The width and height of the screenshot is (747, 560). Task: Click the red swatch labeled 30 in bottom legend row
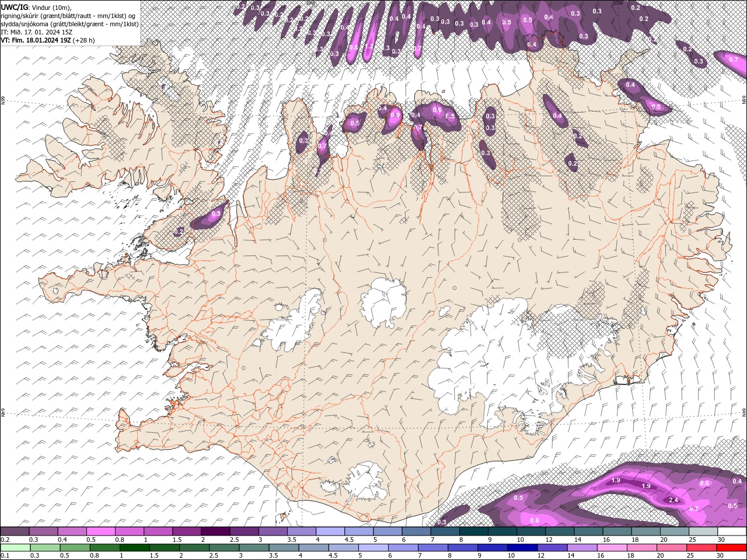point(731,548)
